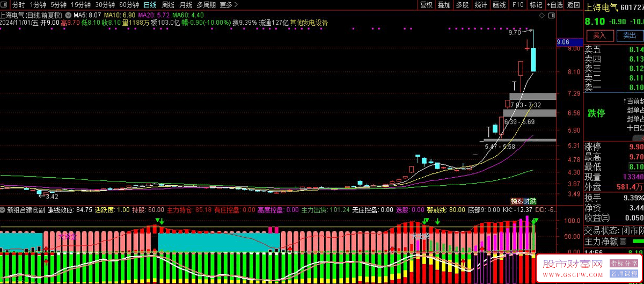The image size is (644, 284).
Task: Click the 5.47 - 5.58 gap zone label
Action: pos(499,146)
